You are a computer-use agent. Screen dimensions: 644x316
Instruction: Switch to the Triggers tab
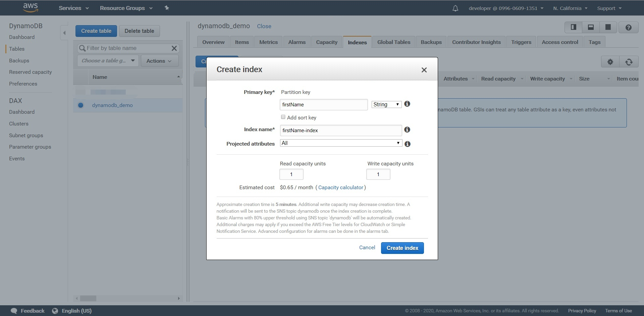coord(521,42)
